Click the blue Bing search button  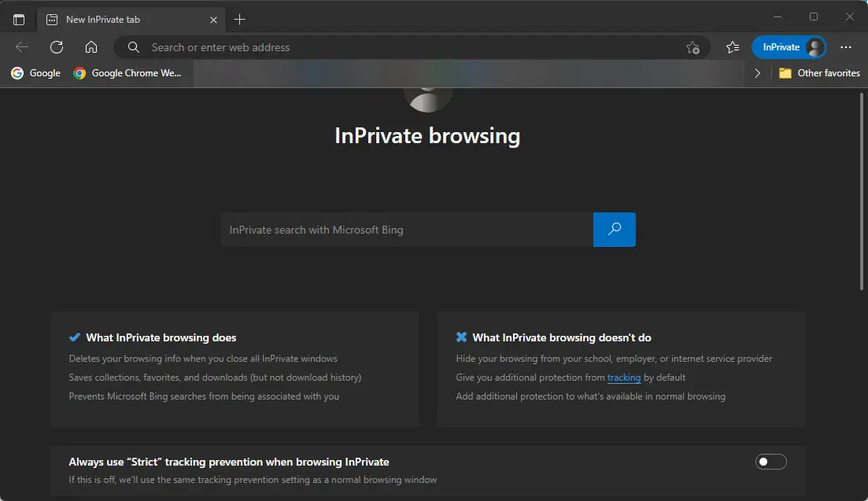[615, 230]
